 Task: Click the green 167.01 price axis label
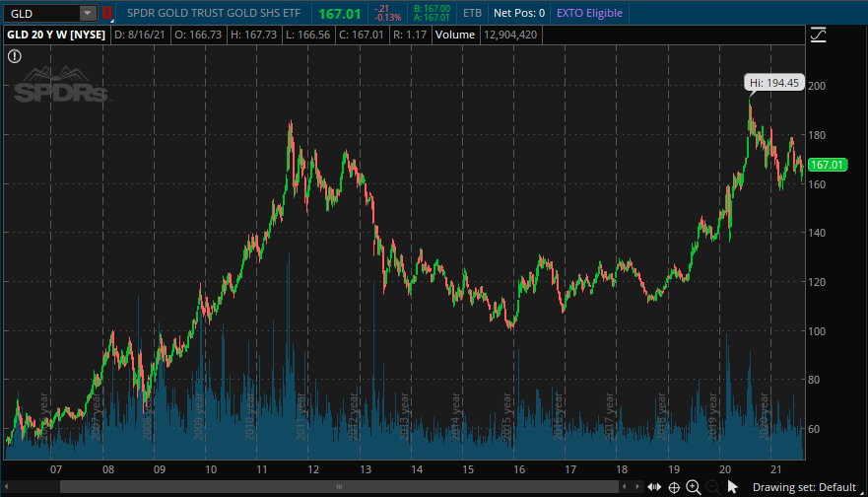tap(827, 165)
